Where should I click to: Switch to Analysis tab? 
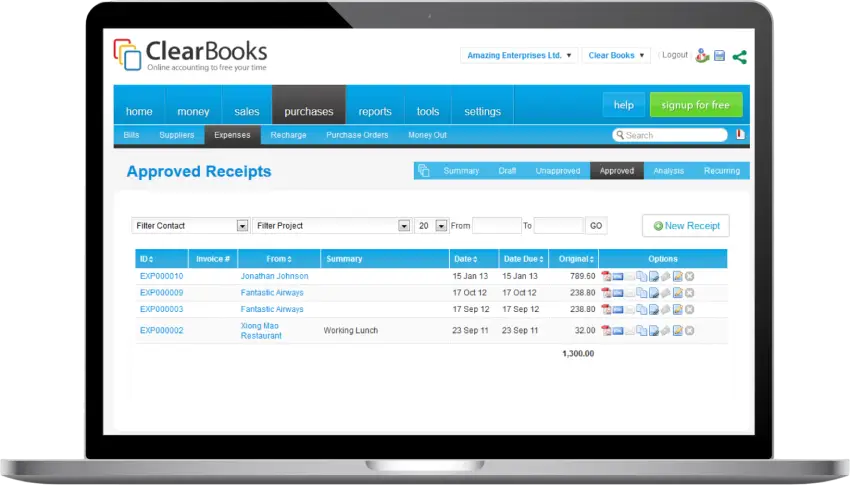pos(668,171)
